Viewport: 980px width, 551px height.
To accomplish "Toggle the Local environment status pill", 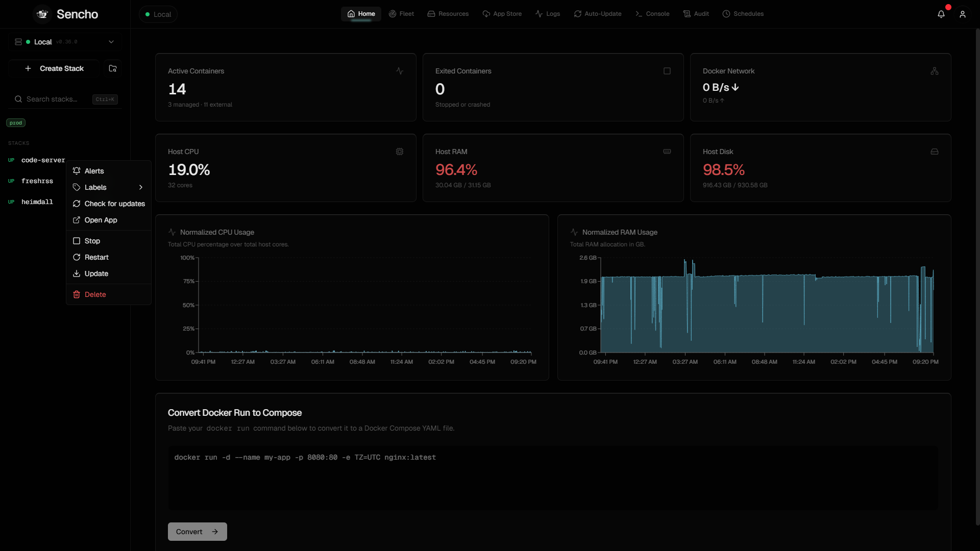I will 158,14.
